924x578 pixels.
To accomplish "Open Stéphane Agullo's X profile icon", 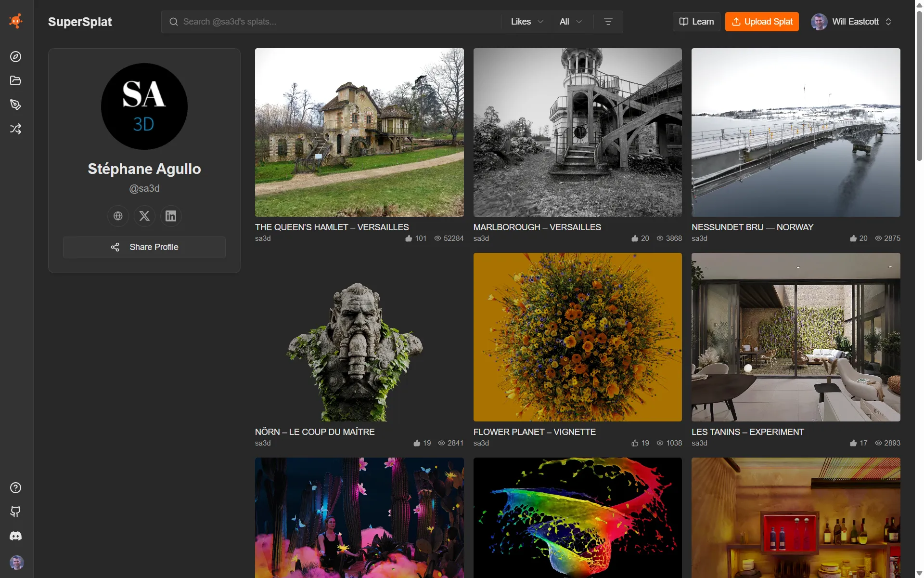I will [144, 216].
